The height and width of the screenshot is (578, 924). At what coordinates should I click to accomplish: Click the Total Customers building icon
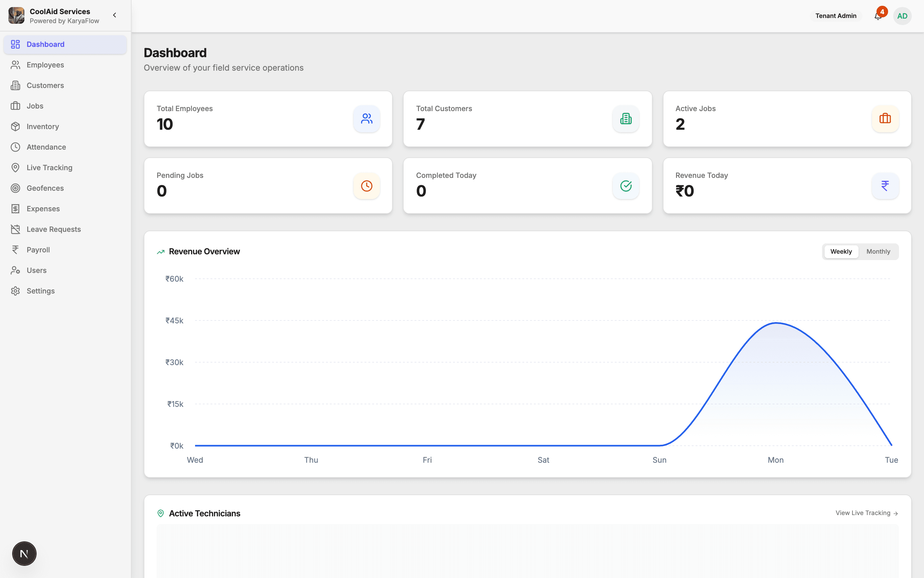pyautogui.click(x=626, y=119)
